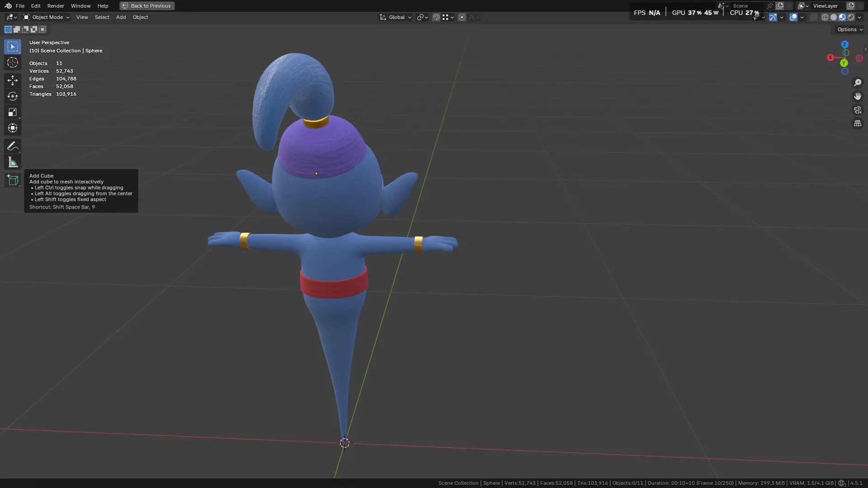Open the pivot point dropdown
The image size is (868, 488).
tap(422, 17)
